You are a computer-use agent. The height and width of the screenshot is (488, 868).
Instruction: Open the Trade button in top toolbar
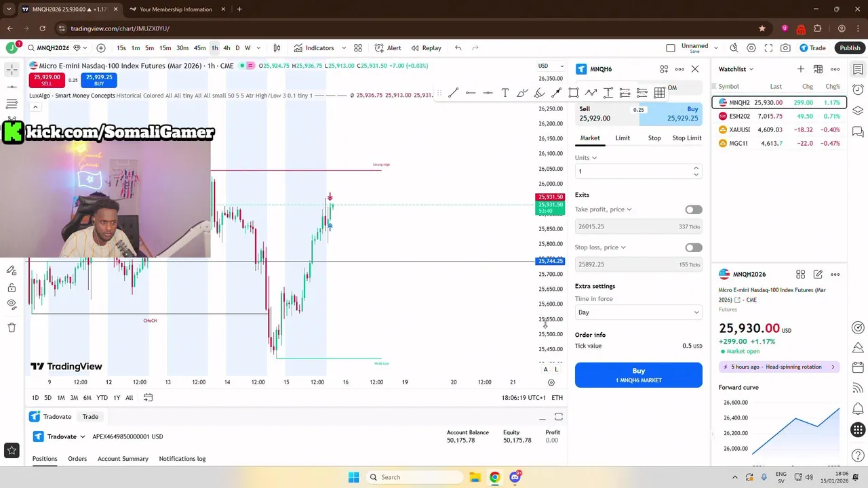[x=812, y=48]
